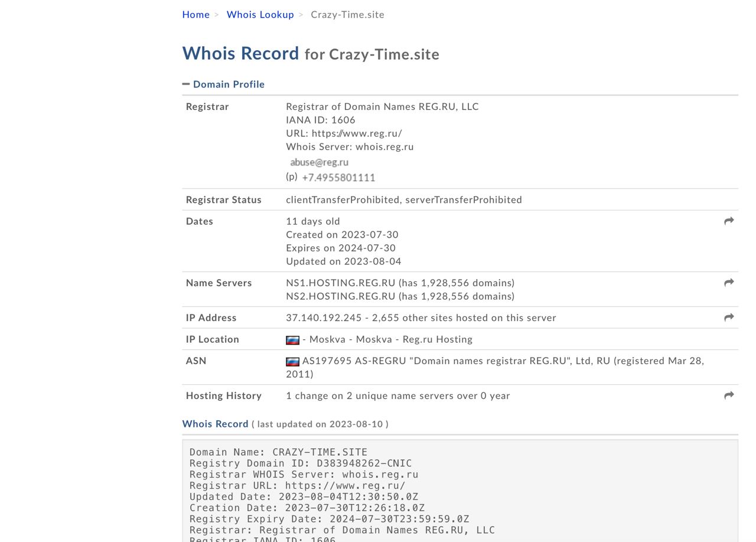Click the NS2.HOSTING.REG.RU name server entry
The image size is (756, 542).
[x=340, y=296]
